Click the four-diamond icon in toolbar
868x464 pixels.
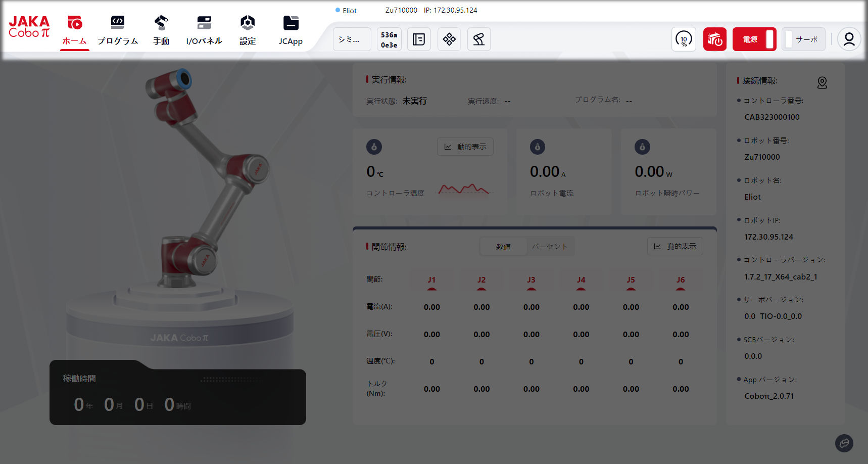click(x=449, y=39)
